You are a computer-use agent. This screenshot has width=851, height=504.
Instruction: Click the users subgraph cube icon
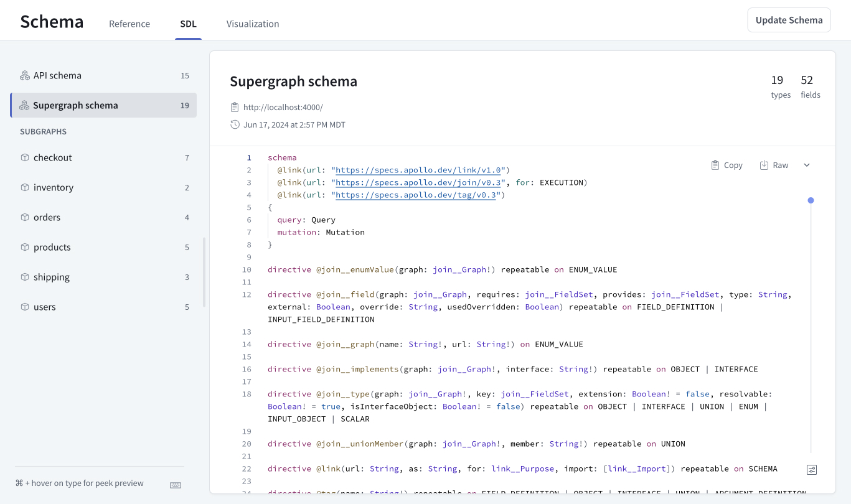coord(25,307)
